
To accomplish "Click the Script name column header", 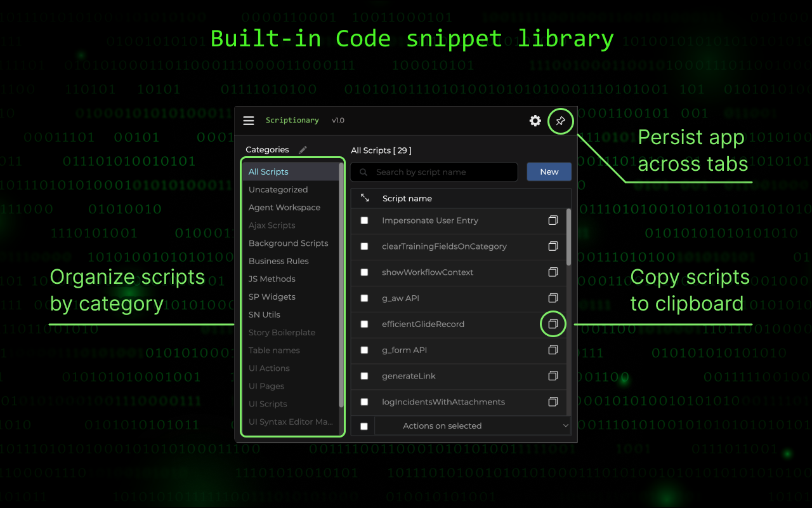I will coord(407,199).
